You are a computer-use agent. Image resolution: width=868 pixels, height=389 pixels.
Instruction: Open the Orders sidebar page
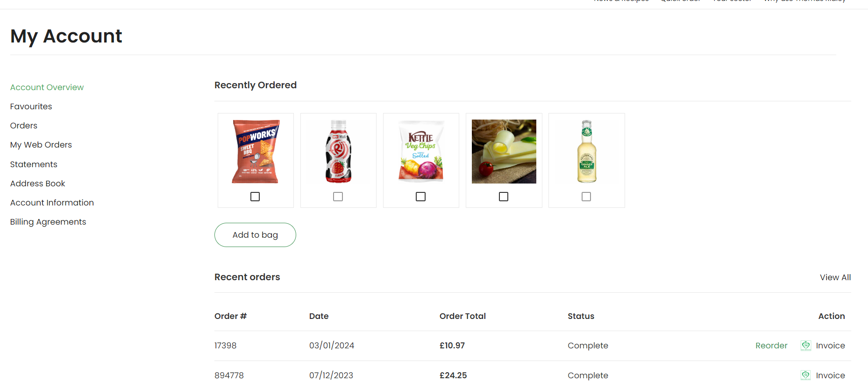[23, 126]
